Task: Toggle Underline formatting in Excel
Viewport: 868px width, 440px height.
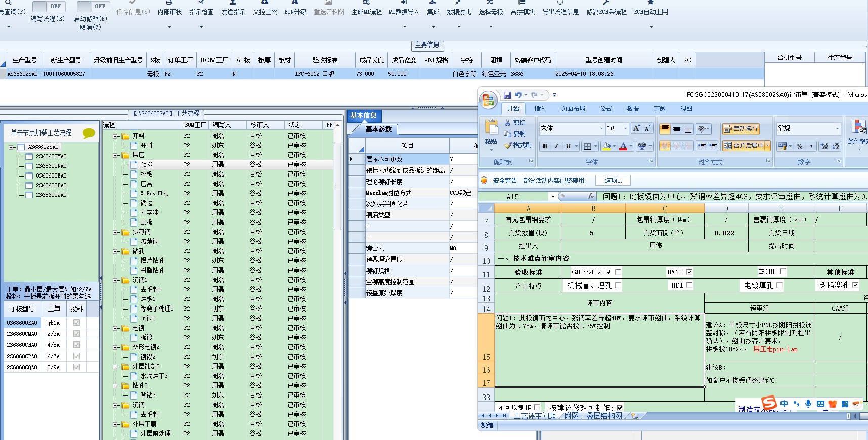Action: tap(568, 146)
